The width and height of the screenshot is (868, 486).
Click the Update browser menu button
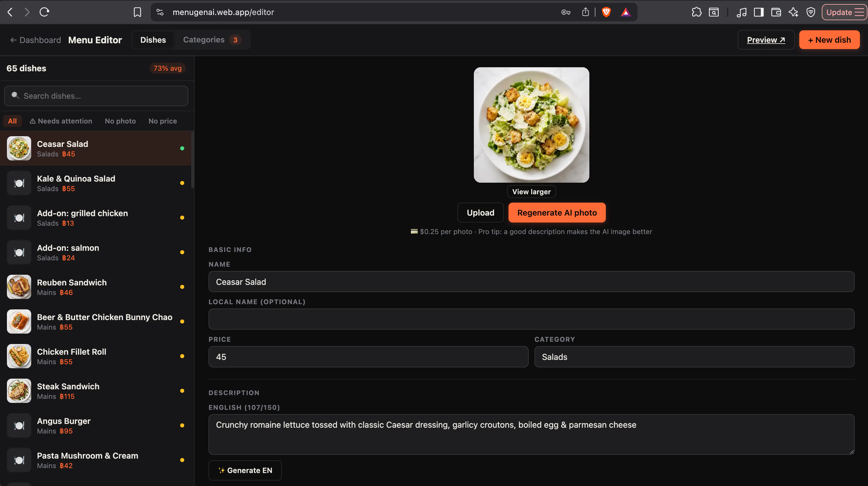[844, 12]
